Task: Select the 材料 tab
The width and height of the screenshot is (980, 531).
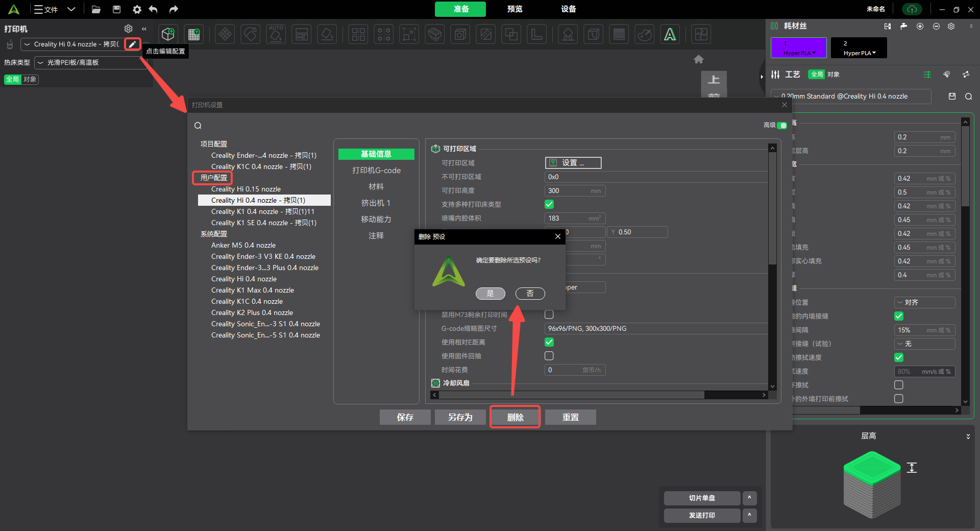Action: 376,187
